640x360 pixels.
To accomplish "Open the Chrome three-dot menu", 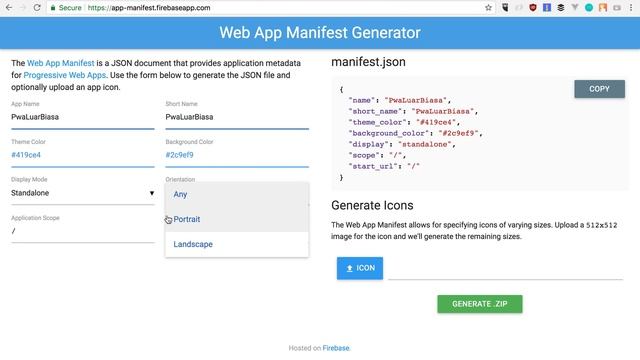I will [x=631, y=7].
